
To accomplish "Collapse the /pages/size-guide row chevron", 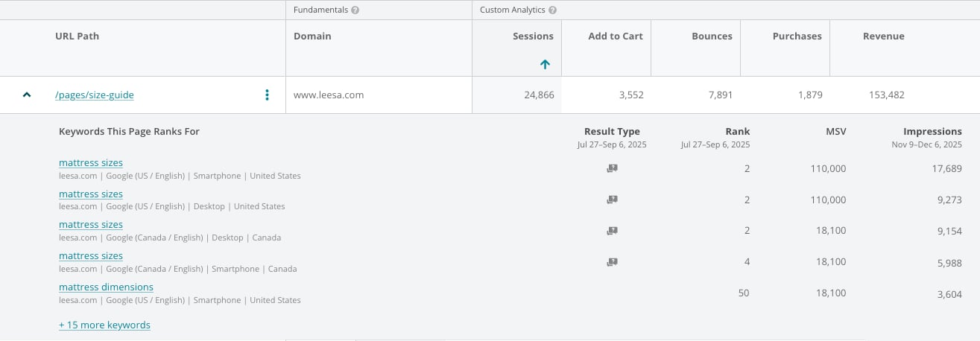I will pos(28,95).
